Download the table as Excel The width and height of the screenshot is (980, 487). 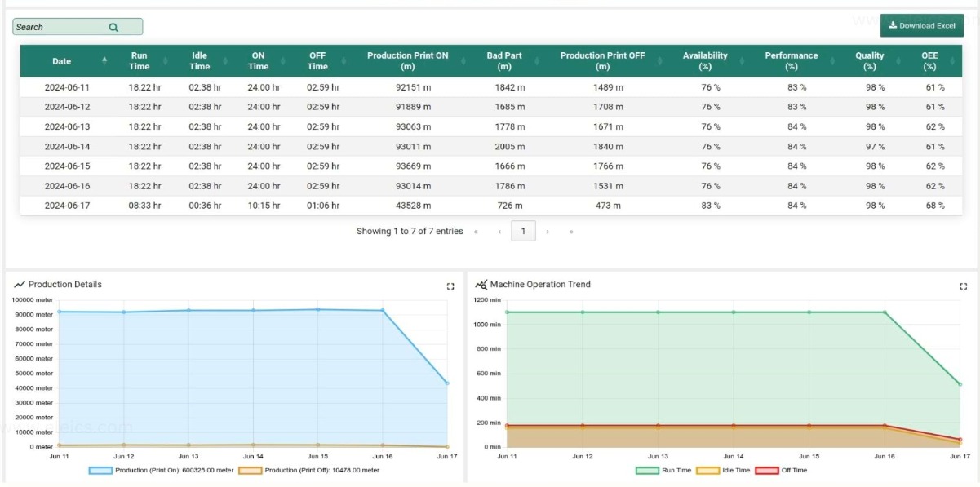pyautogui.click(x=921, y=25)
